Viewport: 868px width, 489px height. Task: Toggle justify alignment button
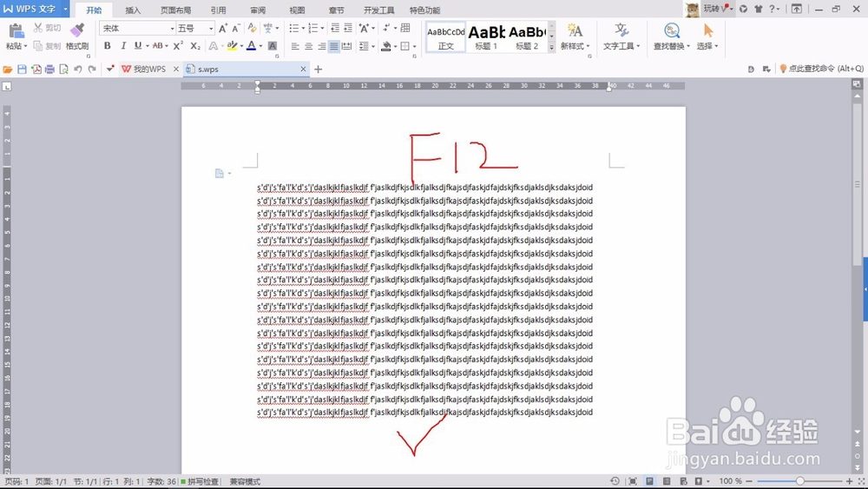[x=334, y=47]
